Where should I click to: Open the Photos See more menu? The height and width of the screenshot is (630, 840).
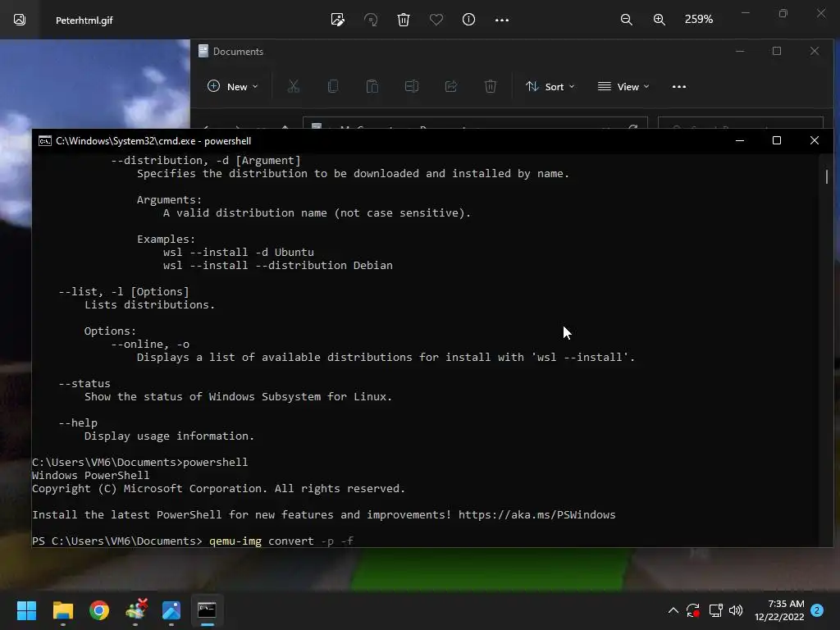(x=502, y=20)
